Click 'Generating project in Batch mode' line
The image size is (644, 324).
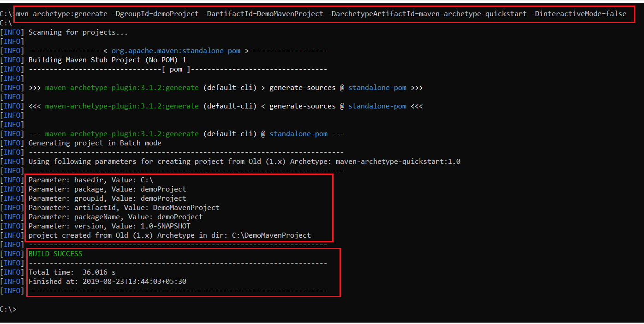95,143
